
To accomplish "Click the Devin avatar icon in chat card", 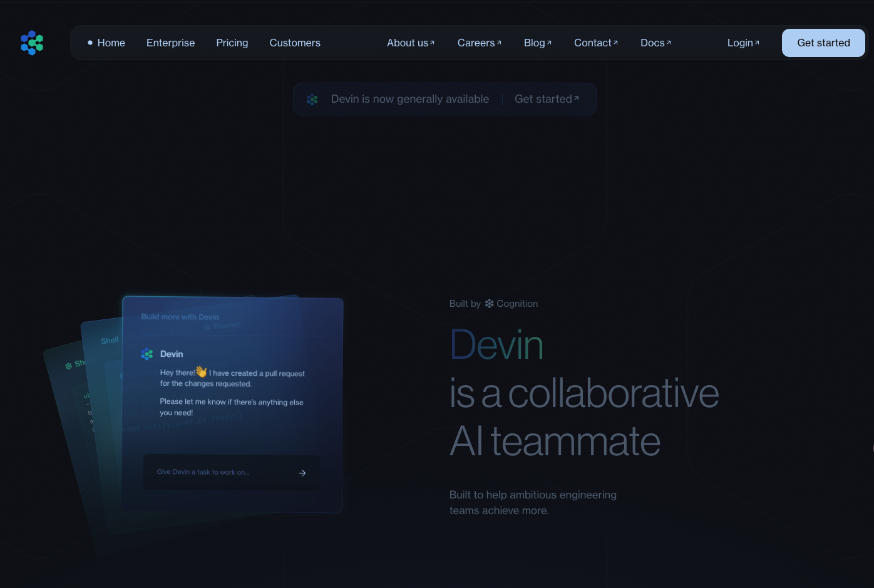I will click(x=147, y=354).
